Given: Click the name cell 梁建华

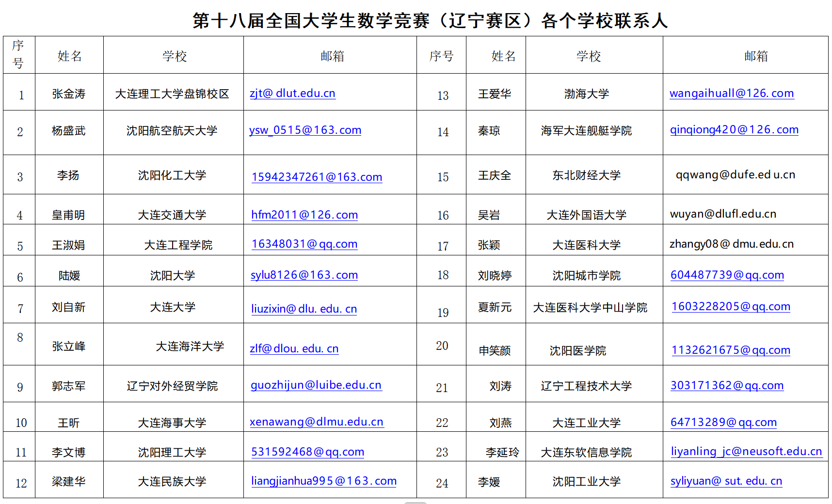Looking at the screenshot, I should coord(69,482).
